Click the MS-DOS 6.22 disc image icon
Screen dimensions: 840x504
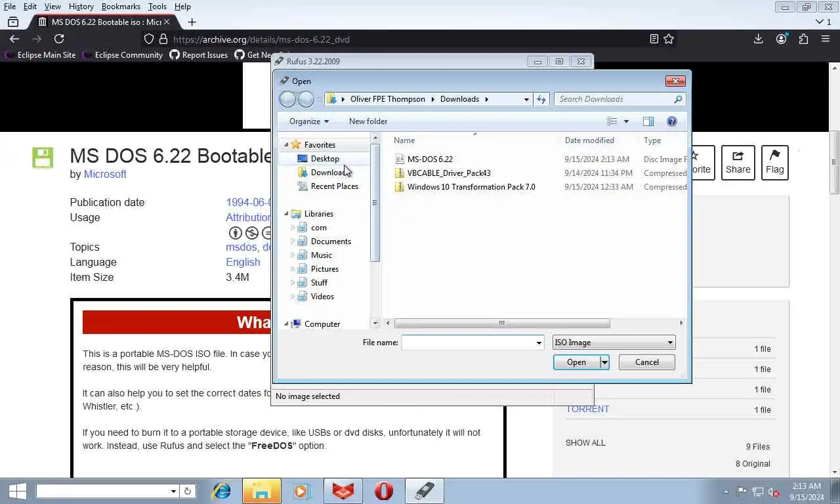point(400,159)
